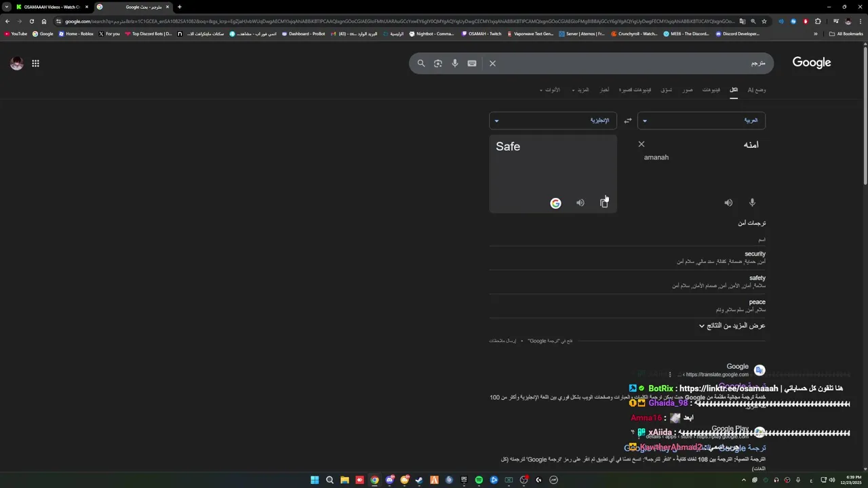Open Google Lens image search icon

point(438,63)
